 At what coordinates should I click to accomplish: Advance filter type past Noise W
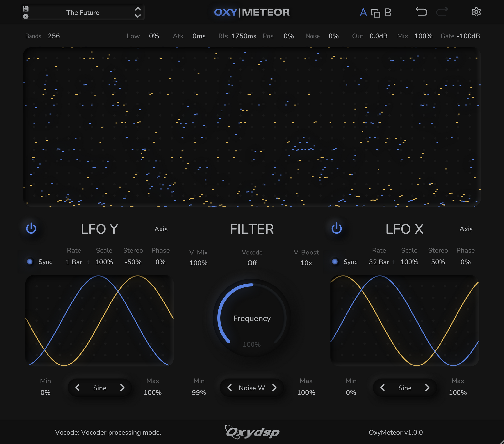[x=274, y=388]
